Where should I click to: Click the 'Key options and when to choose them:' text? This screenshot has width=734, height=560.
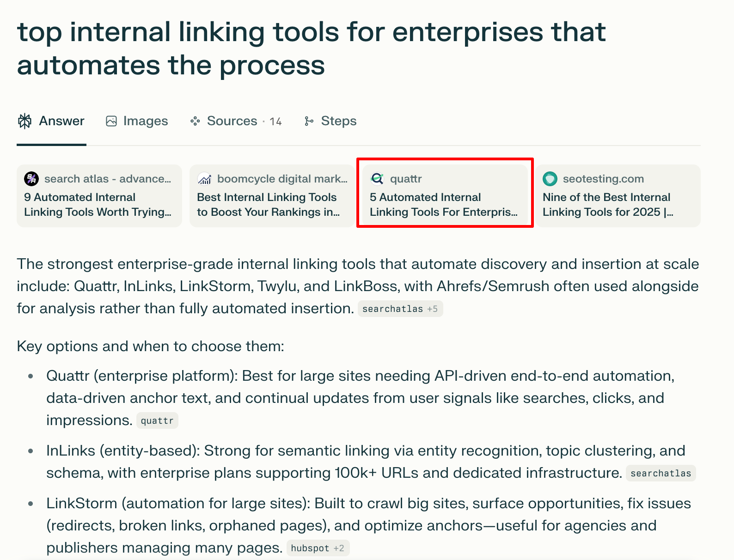coord(150,346)
